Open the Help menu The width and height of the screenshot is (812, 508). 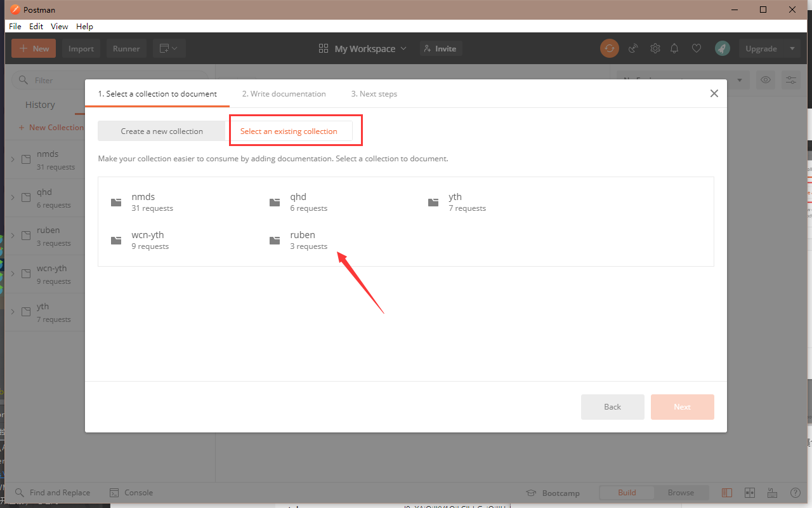84,26
